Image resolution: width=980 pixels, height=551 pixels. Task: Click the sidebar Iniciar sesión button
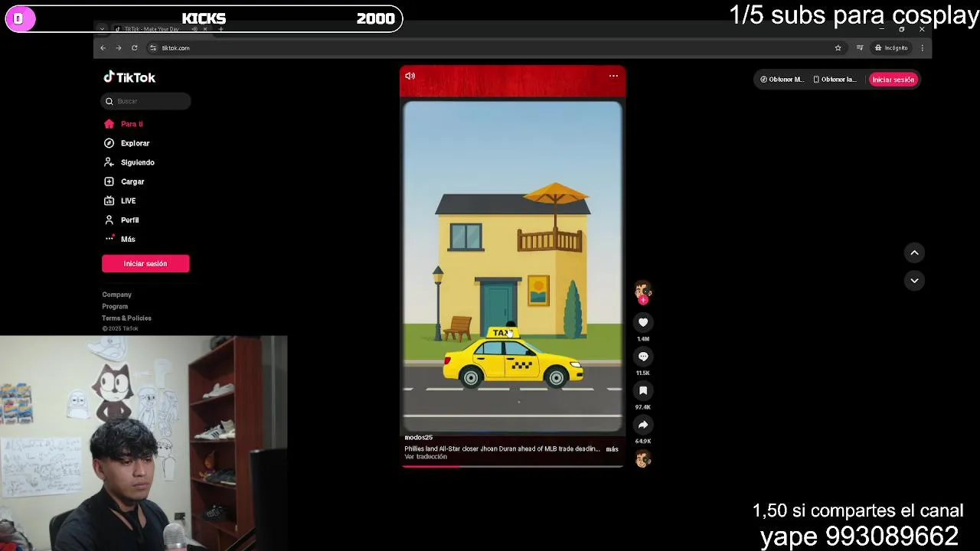coord(145,263)
